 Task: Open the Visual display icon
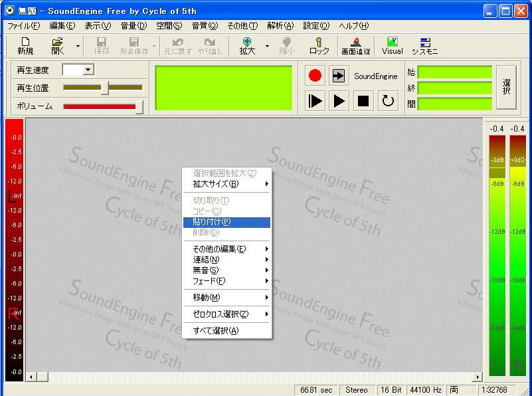pyautogui.click(x=393, y=46)
